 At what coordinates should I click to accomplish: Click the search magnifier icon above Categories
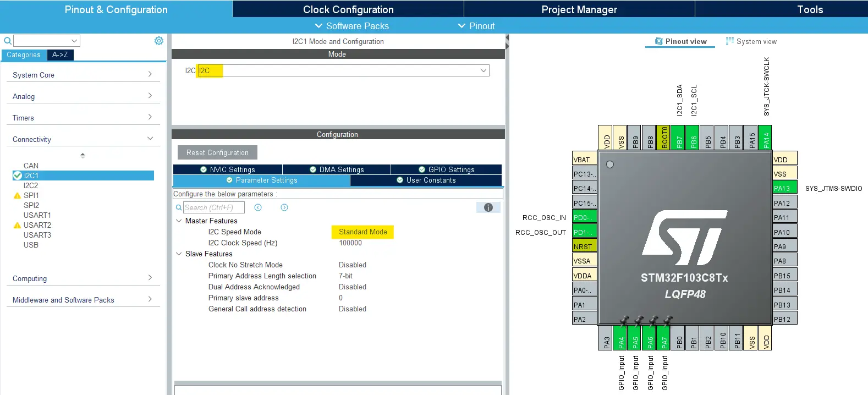tap(8, 41)
